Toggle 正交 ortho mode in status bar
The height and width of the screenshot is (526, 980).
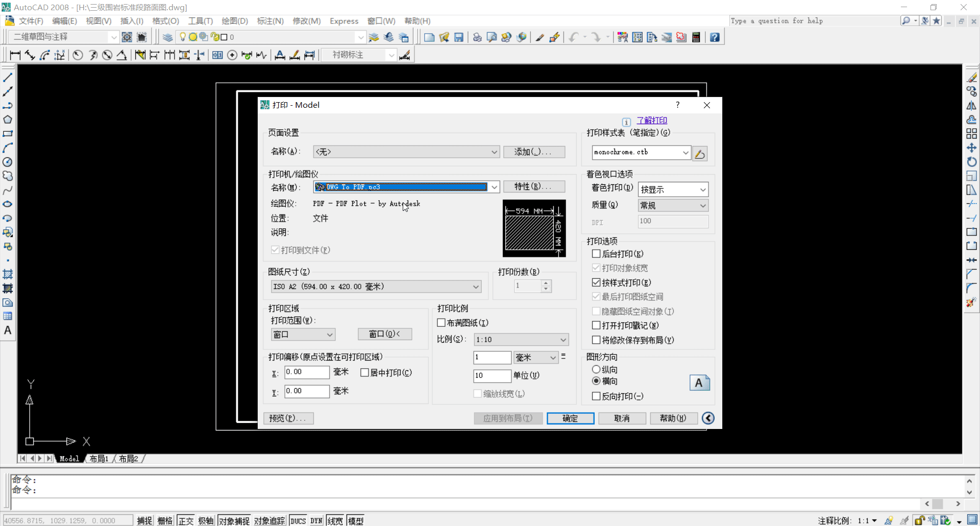point(186,520)
